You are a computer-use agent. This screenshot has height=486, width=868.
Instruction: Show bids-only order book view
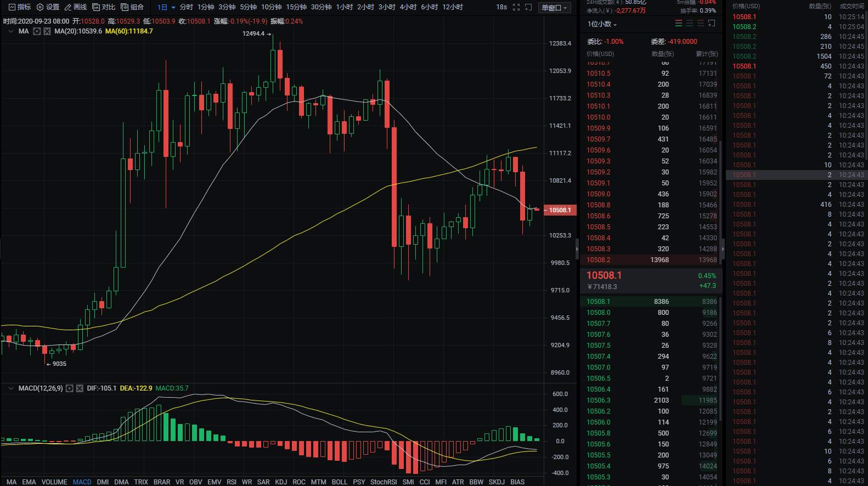(x=690, y=23)
